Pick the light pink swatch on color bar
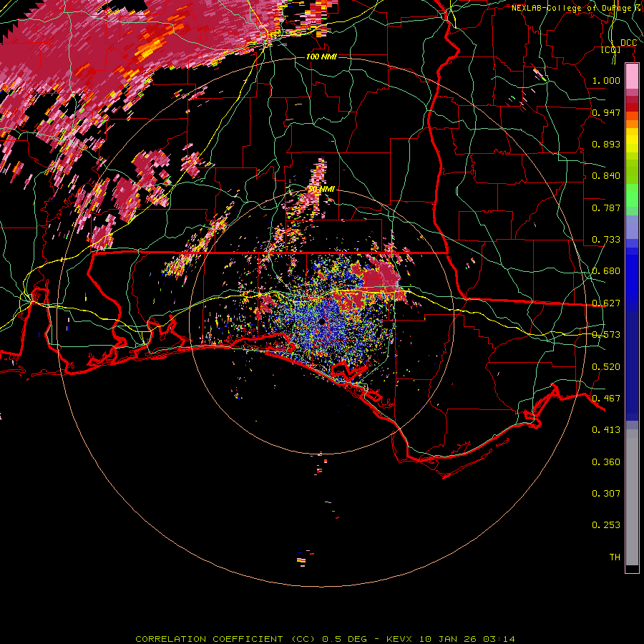Screen dimensions: 644x644 click(x=632, y=77)
